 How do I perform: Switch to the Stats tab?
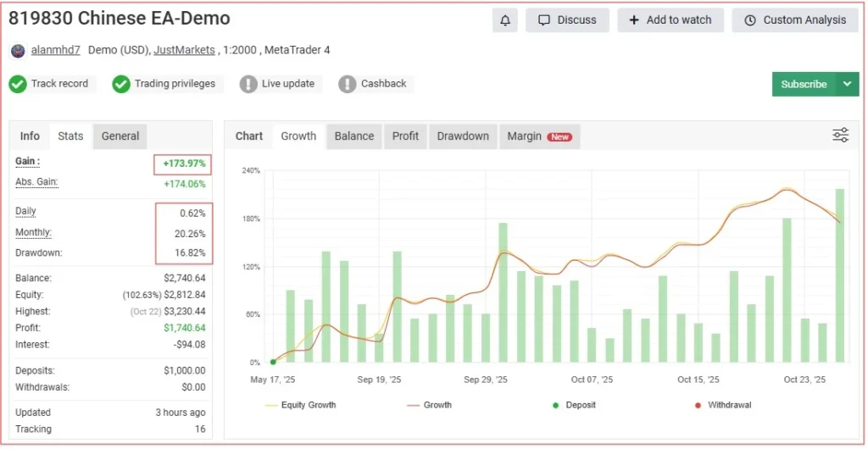pos(71,136)
